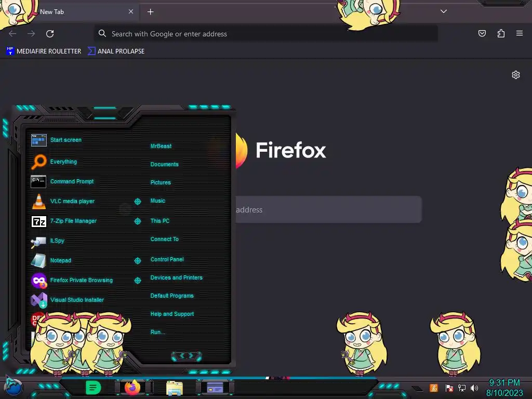Open the second bookmark in the bookmarks toolbar
Image resolution: width=532 pixels, height=399 pixels.
(x=116, y=51)
